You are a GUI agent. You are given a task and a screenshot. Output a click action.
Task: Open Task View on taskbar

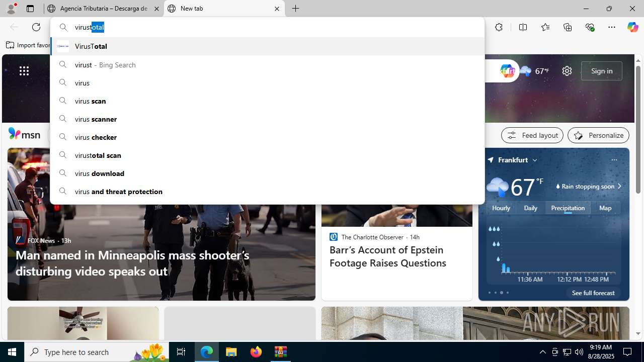[x=181, y=352]
